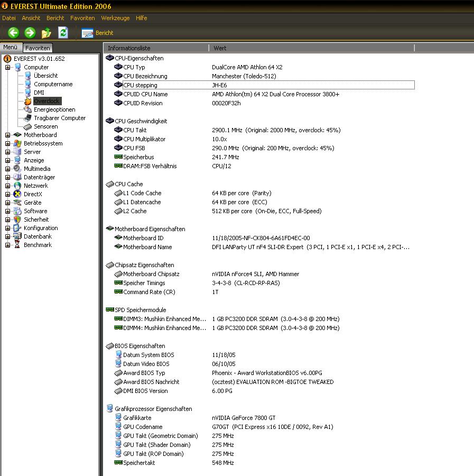Click the Datenbank tree icon
474x476 pixels.
pos(17,236)
